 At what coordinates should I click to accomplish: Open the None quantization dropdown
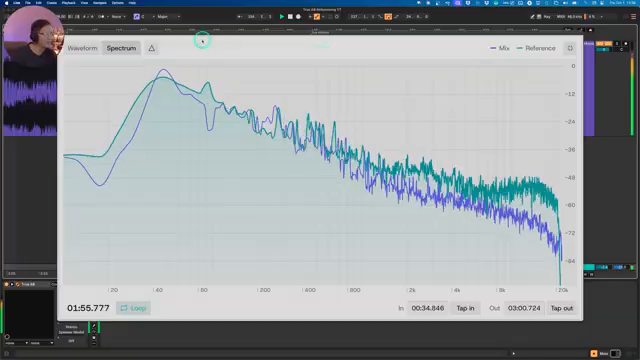click(x=118, y=17)
